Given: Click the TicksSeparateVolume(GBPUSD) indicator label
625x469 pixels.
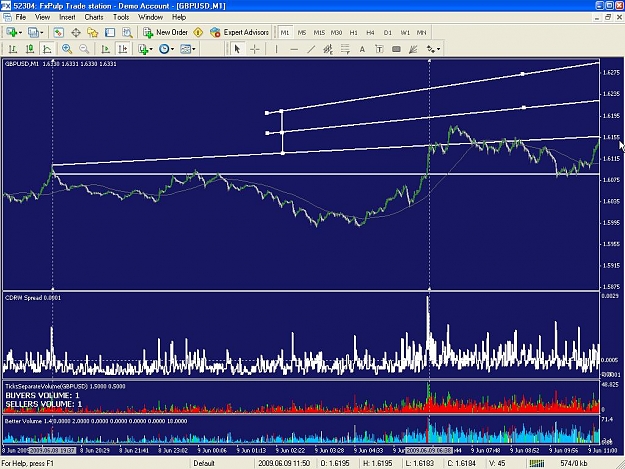Looking at the screenshot, I should tap(65, 386).
